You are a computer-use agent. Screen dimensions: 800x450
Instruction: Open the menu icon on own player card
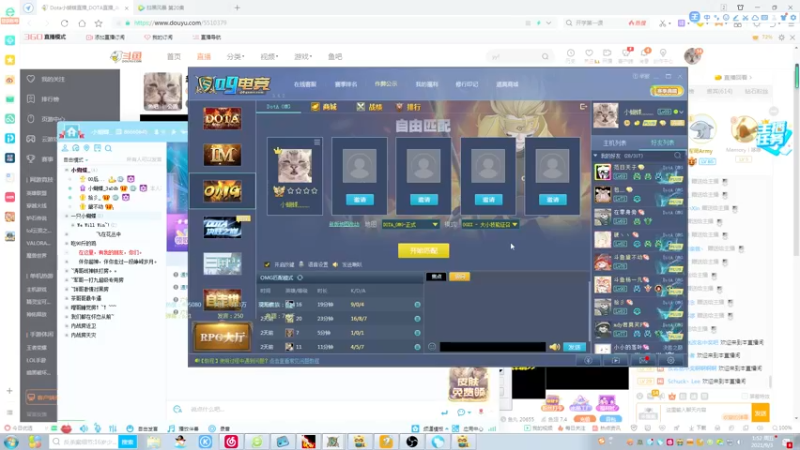[x=317, y=142]
